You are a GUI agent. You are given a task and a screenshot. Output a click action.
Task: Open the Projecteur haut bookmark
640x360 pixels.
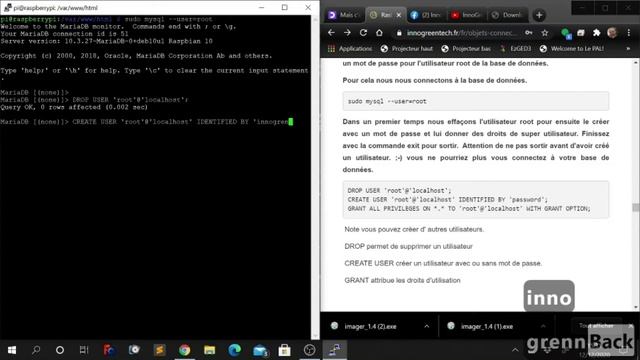point(407,49)
